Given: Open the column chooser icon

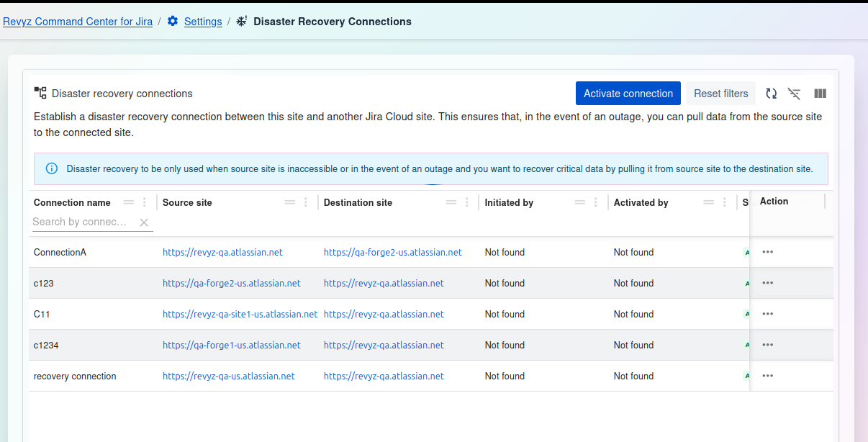Looking at the screenshot, I should click(x=820, y=94).
